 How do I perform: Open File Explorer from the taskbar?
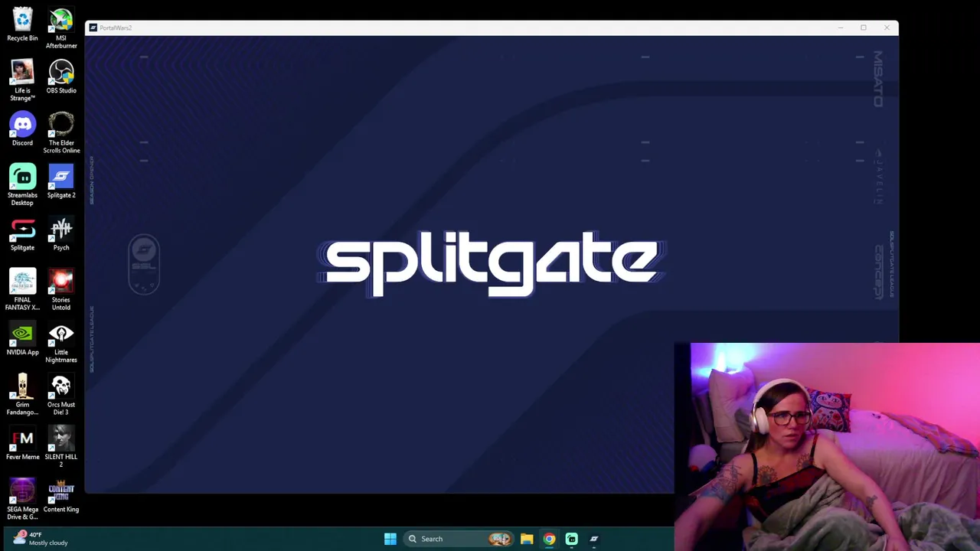527,539
